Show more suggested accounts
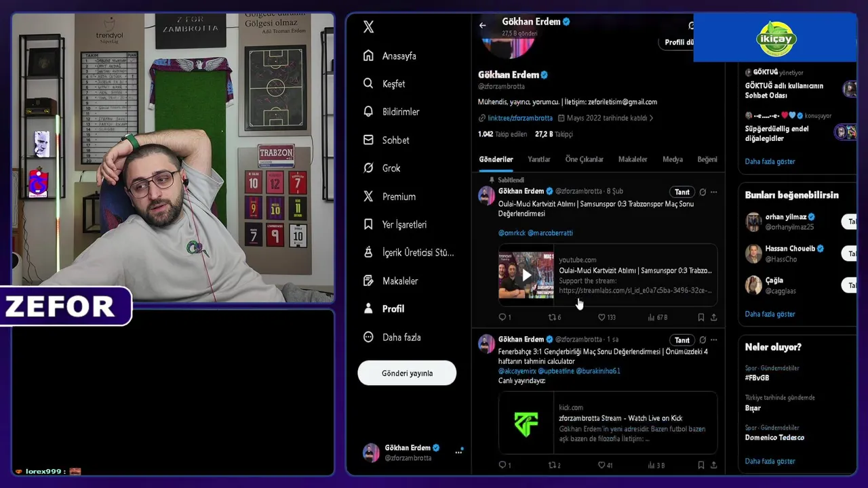The image size is (868, 488). [770, 314]
